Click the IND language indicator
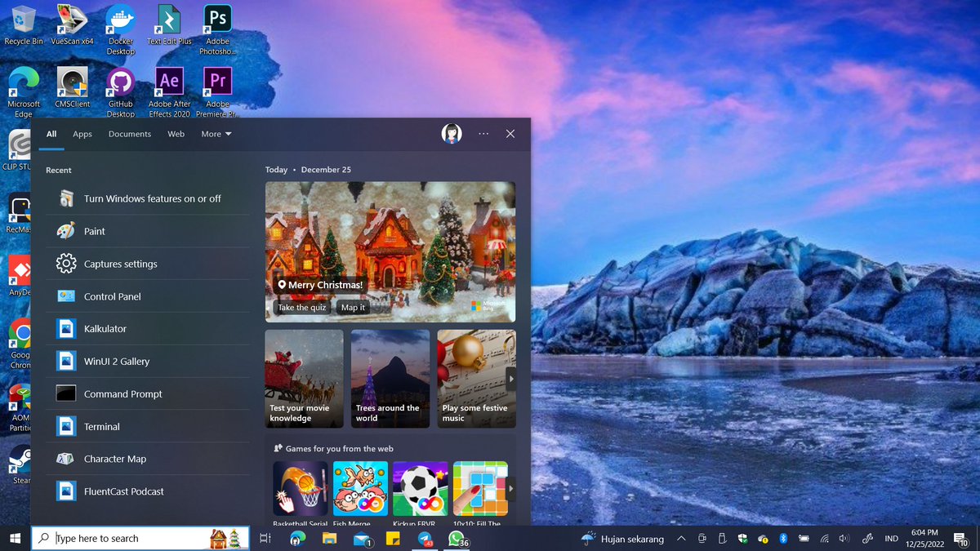The height and width of the screenshot is (551, 980). [x=892, y=539]
